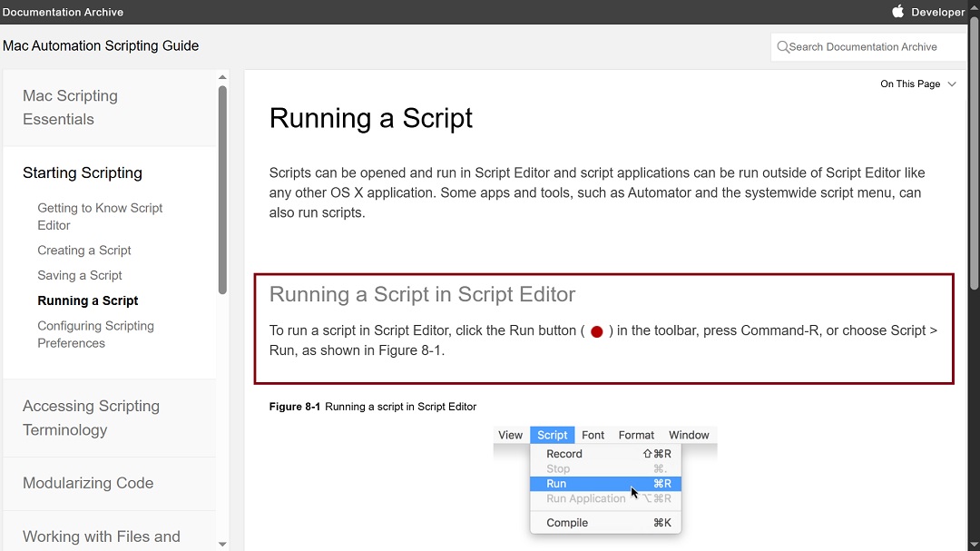Click sidebar scroll up arrow

tap(222, 77)
